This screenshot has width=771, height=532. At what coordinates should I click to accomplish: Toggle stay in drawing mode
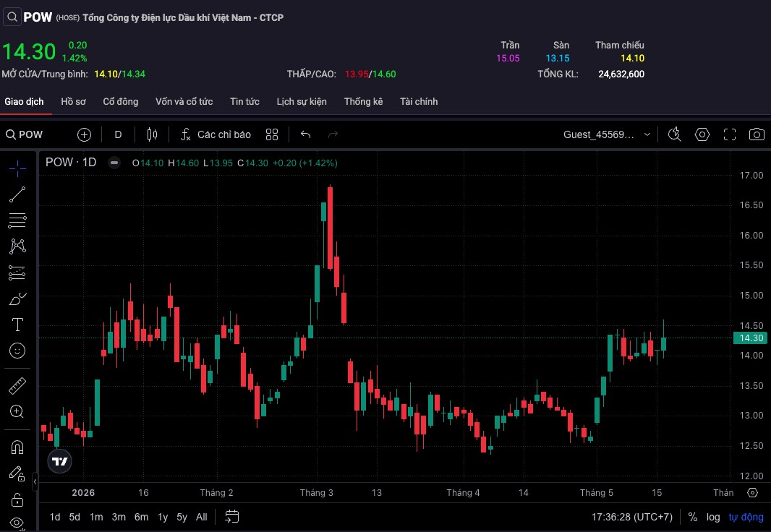coord(17,473)
